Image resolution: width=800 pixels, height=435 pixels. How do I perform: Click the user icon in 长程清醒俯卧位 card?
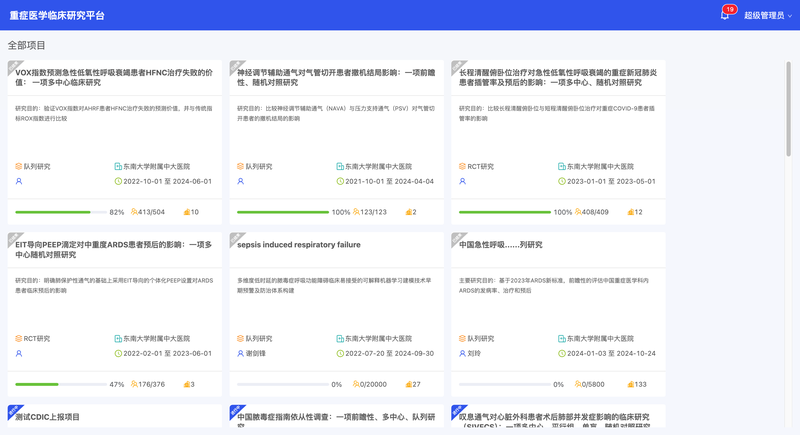pos(463,181)
